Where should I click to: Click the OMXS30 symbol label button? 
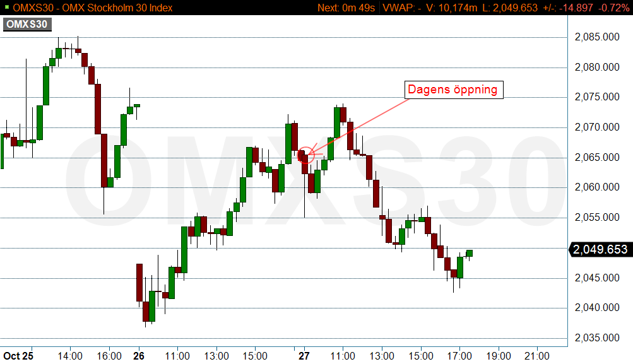(x=27, y=24)
